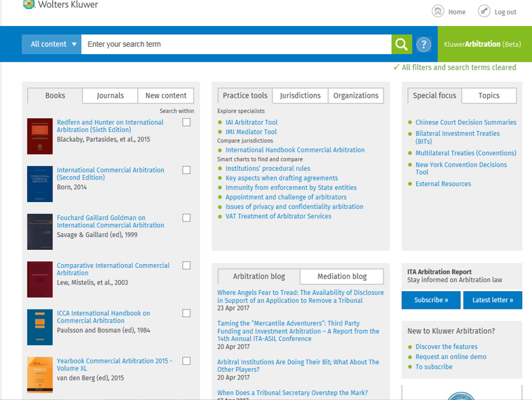
Task: Read When Does a Tribunal Secretary post
Action: click(292, 393)
